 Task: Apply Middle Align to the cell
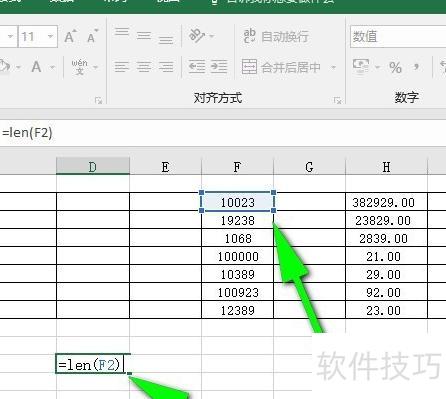(x=144, y=36)
